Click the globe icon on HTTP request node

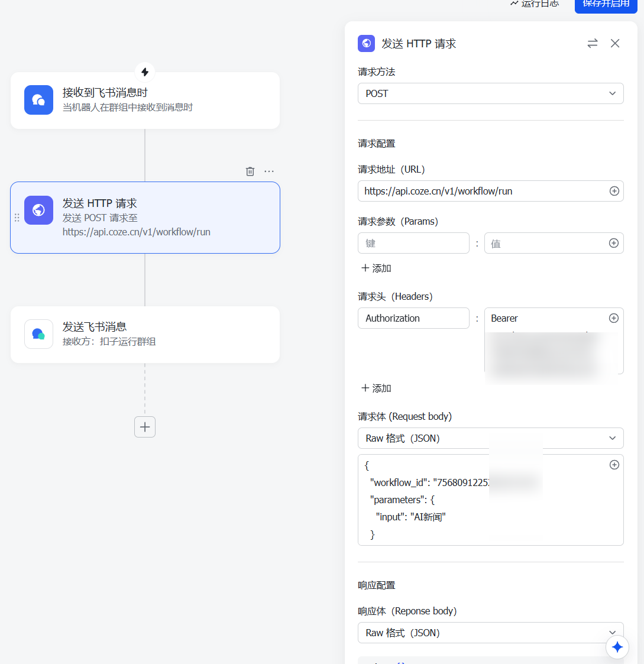coord(38,210)
